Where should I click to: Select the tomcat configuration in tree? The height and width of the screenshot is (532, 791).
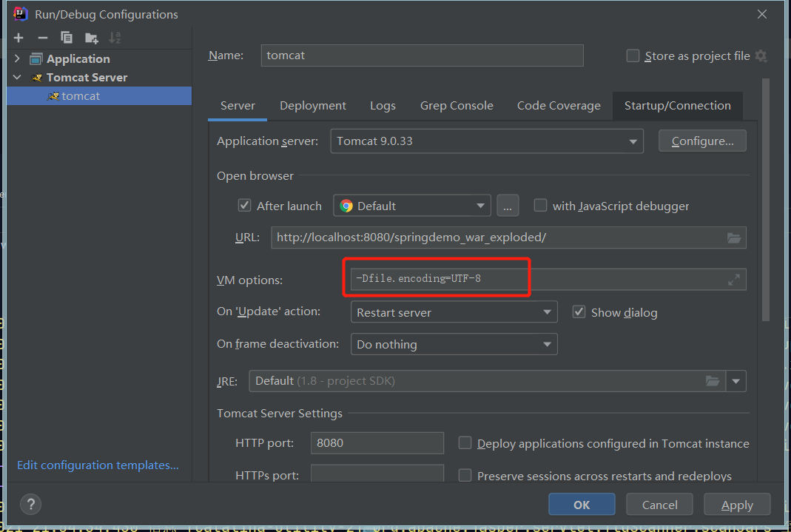point(99,95)
